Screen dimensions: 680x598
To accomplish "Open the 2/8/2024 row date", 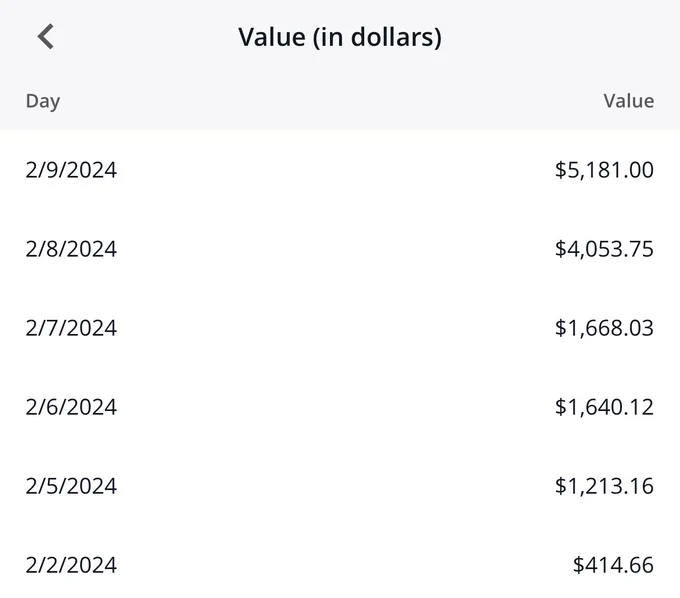I will 71,249.
